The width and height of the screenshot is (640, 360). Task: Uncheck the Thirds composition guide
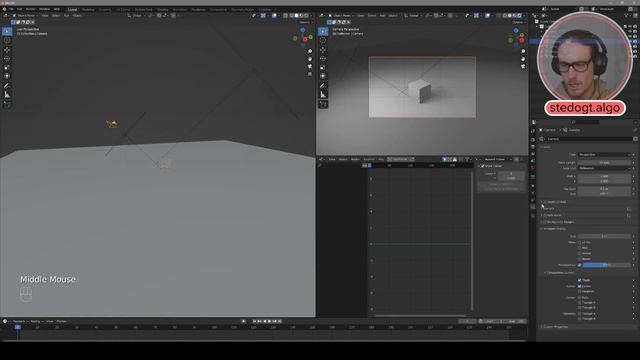click(580, 280)
